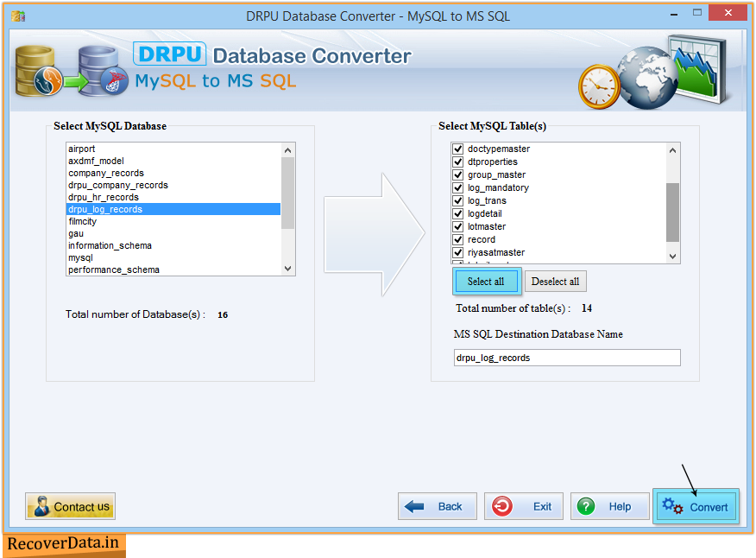Screen dimensions: 756x558
Task: Uncheck the log_mandatory table checkbox
Action: pos(458,187)
